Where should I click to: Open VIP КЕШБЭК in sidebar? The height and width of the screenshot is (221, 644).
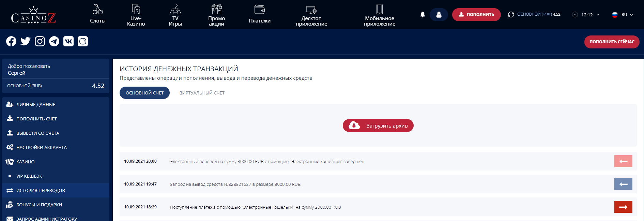[x=56, y=176]
